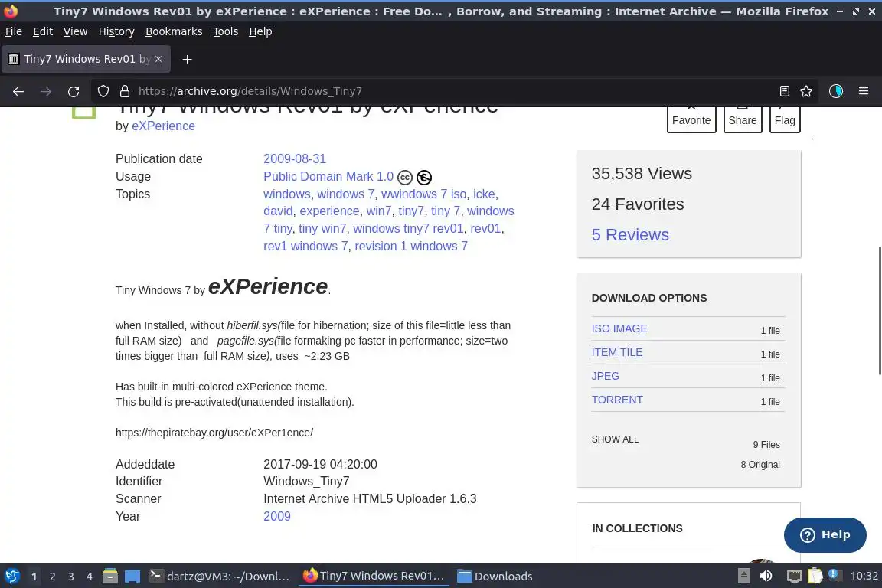Download the TORRENT option
Screen dimensions: 882x588
pyautogui.click(x=617, y=400)
